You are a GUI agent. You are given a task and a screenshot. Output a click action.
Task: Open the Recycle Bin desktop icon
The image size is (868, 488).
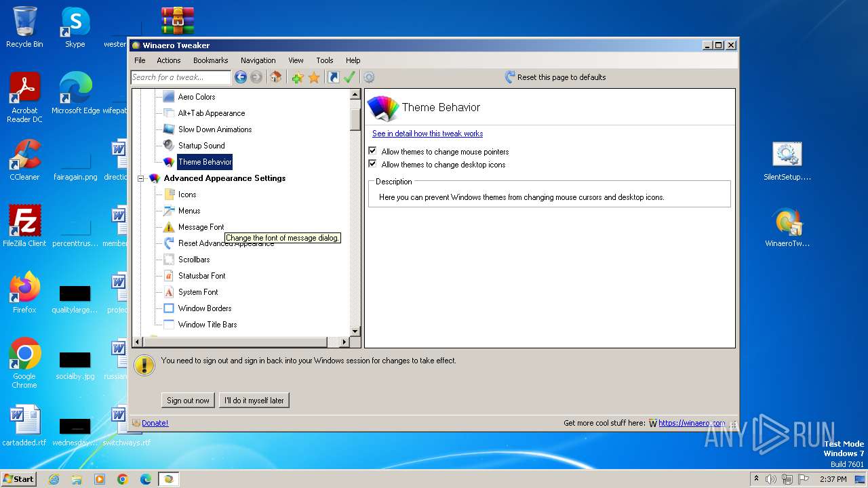click(x=24, y=27)
